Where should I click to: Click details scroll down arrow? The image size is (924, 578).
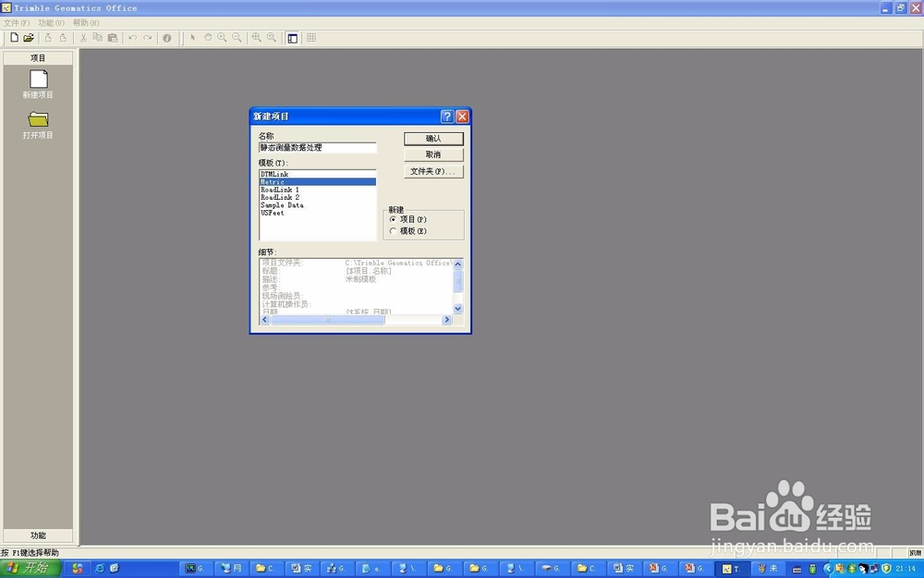coord(458,309)
